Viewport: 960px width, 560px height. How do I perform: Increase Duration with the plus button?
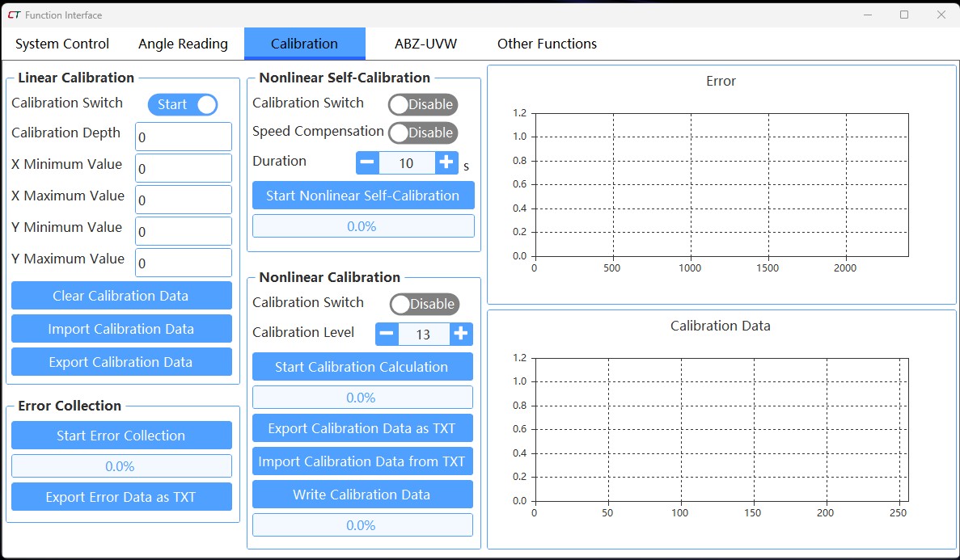(x=446, y=162)
